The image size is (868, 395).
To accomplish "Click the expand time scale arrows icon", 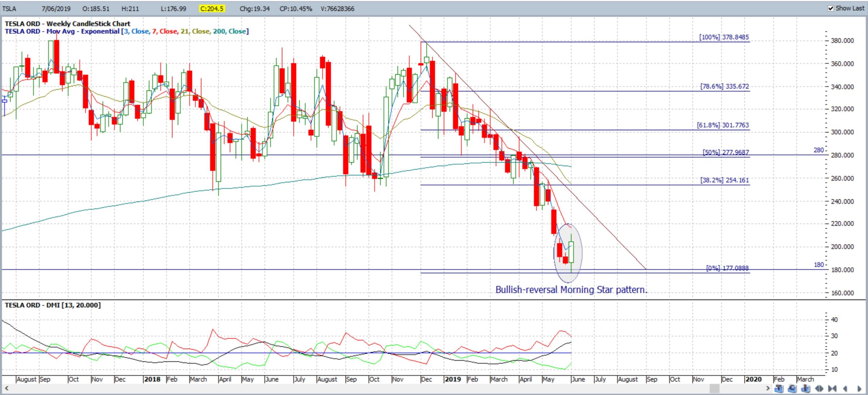I will pos(819,388).
